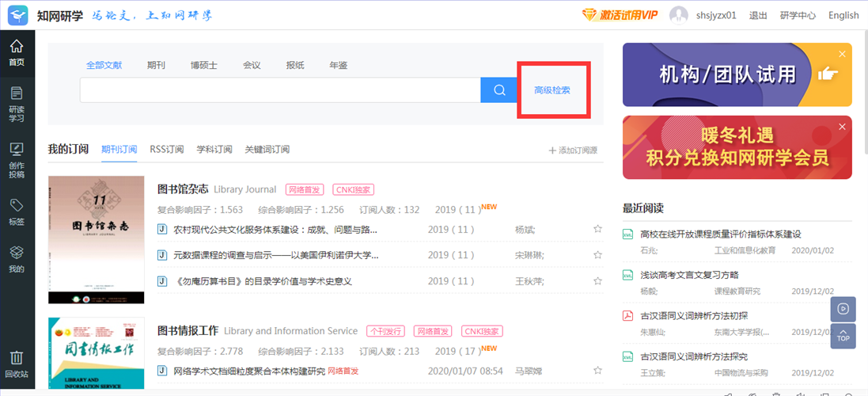
Task: Click the blue magnifier search button
Action: pos(499,89)
